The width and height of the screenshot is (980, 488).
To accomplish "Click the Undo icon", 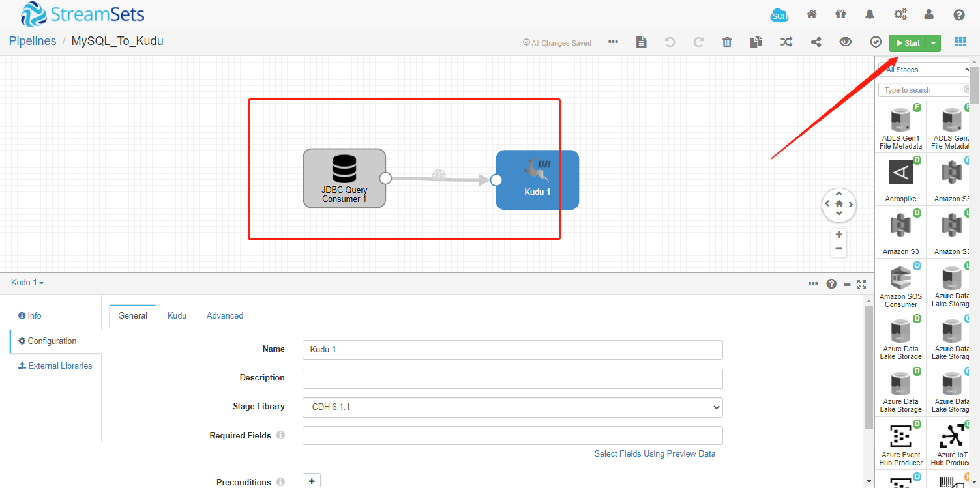I will (x=670, y=42).
